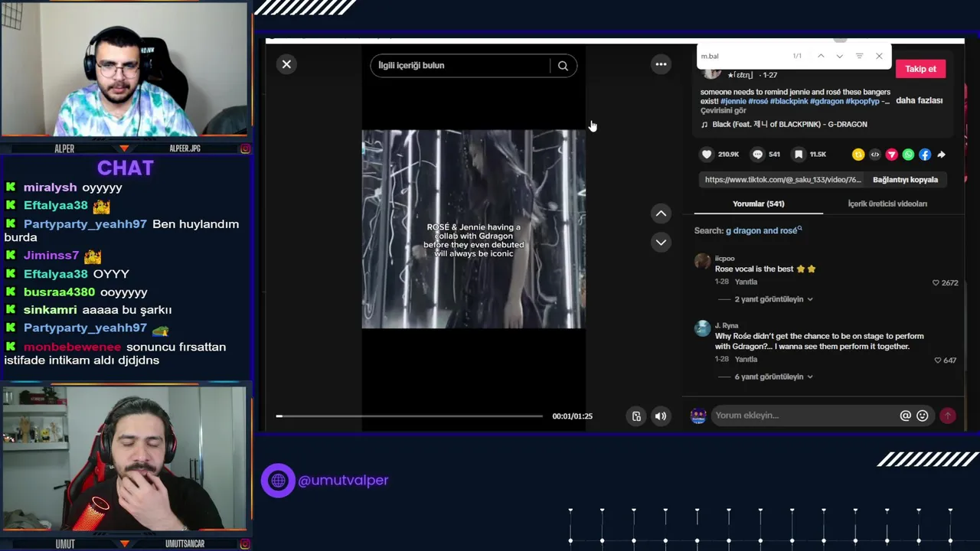Close the find-in-page bar
Screen dimensions: 980x551
click(879, 56)
